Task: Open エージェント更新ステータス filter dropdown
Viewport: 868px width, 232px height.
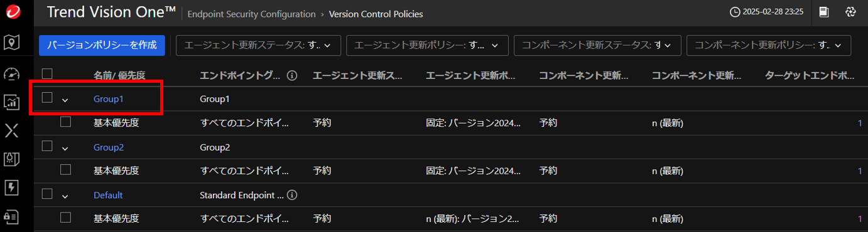Action: pyautogui.click(x=258, y=45)
